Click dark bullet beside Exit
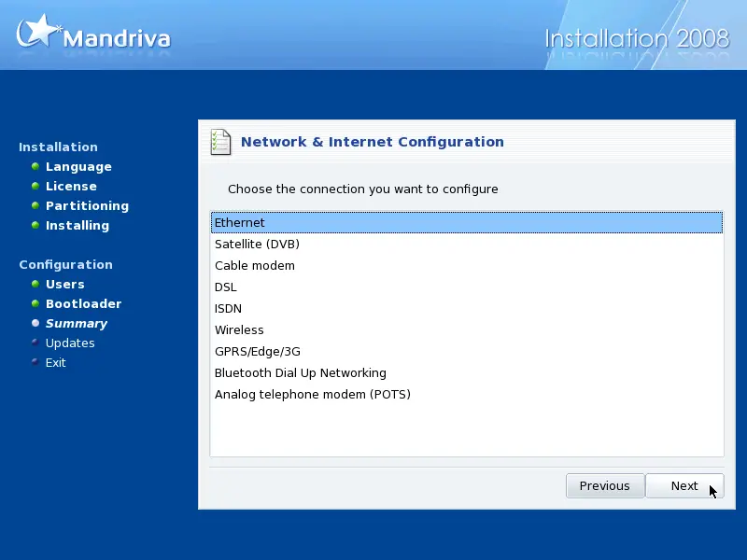Screen dimensions: 747x560 point(35,361)
